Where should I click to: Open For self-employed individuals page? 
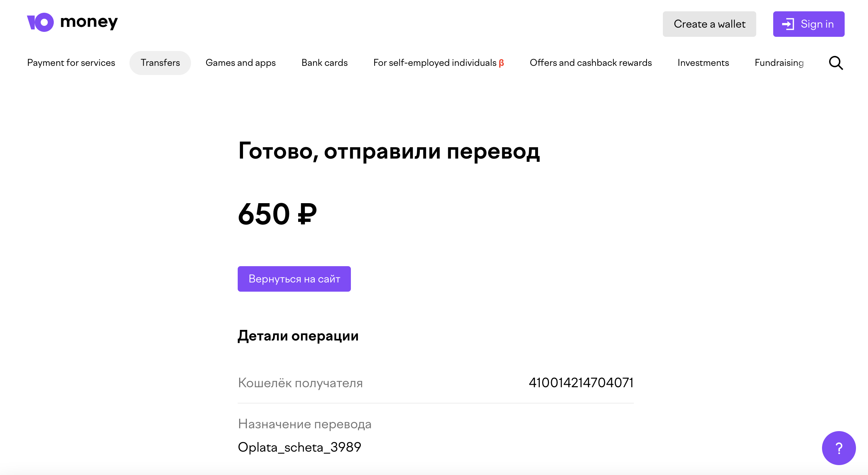[x=435, y=63]
